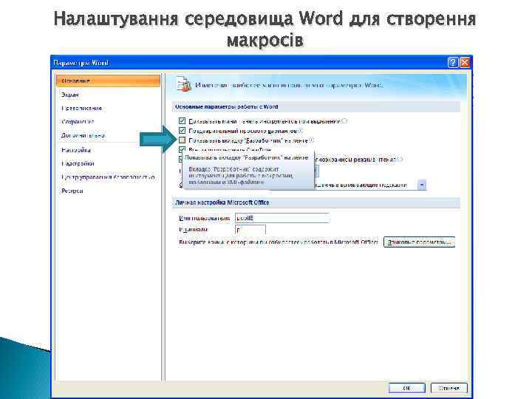532x399 pixels.
Task: Confirm the dialog with OK
Action: click(x=407, y=388)
